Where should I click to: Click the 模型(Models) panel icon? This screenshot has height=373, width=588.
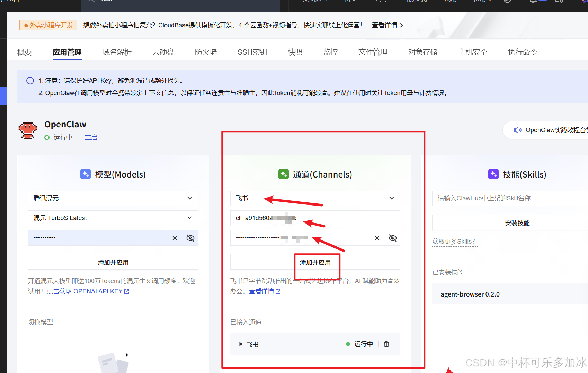86,174
